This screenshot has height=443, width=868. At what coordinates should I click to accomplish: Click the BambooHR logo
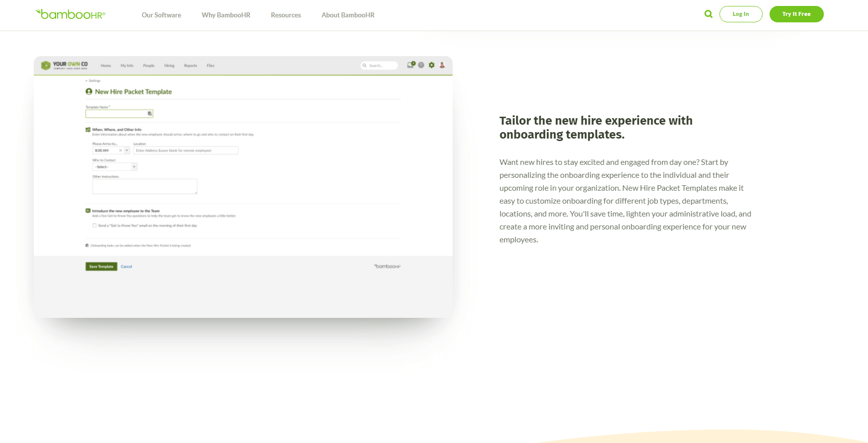[71, 14]
